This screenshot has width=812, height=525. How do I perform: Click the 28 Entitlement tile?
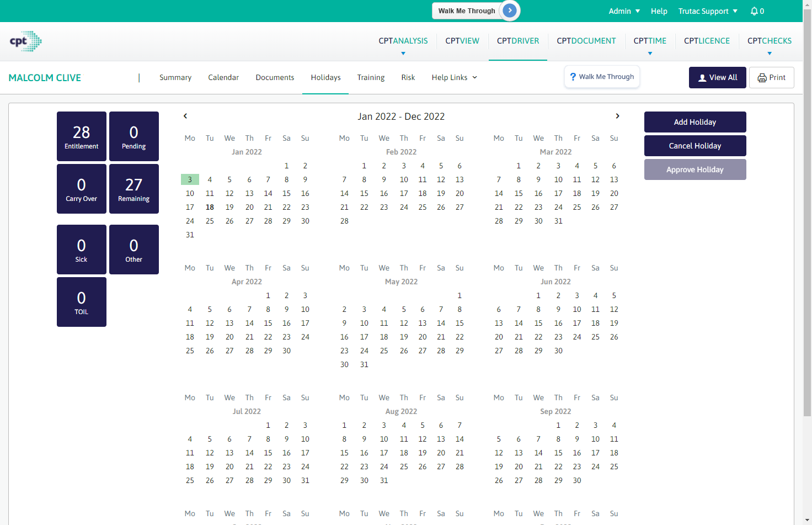82,136
